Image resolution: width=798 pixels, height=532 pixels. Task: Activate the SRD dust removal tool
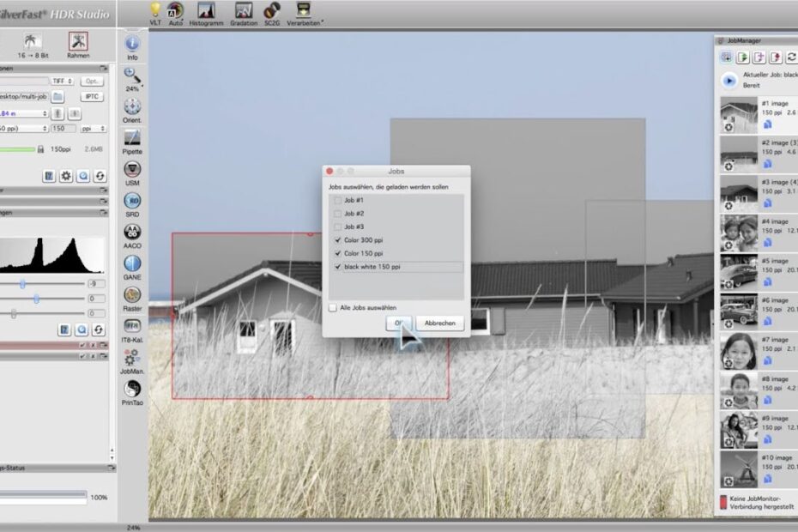tap(132, 203)
